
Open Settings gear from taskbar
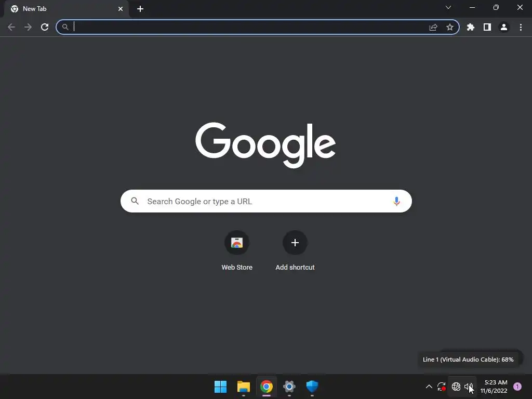(x=289, y=387)
